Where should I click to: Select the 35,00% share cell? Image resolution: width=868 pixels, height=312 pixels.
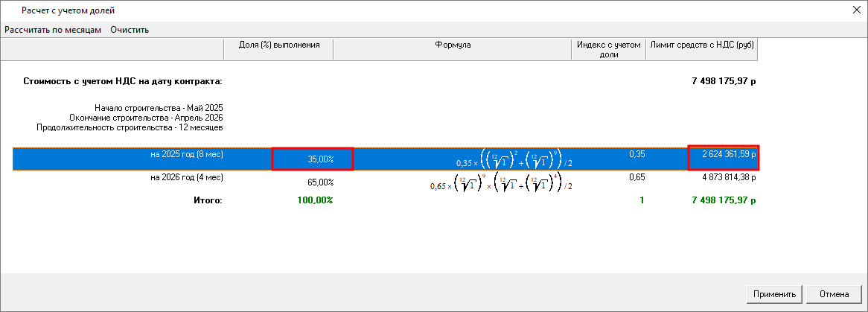(x=312, y=159)
